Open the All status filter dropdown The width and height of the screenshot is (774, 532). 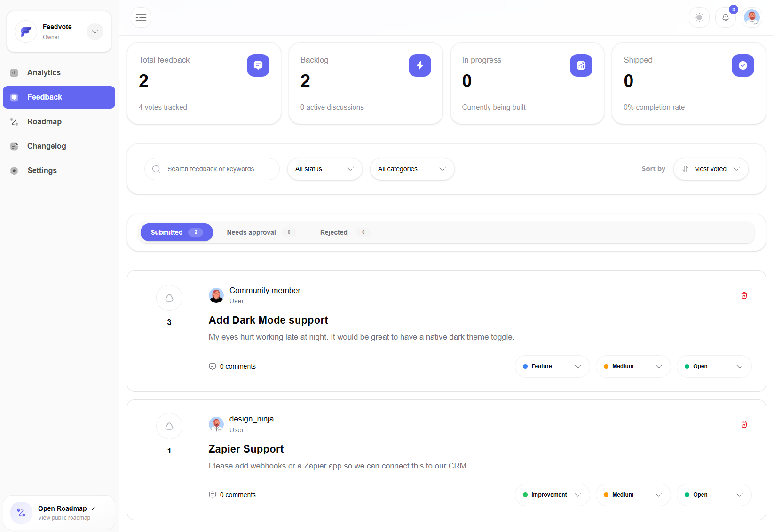coord(324,169)
